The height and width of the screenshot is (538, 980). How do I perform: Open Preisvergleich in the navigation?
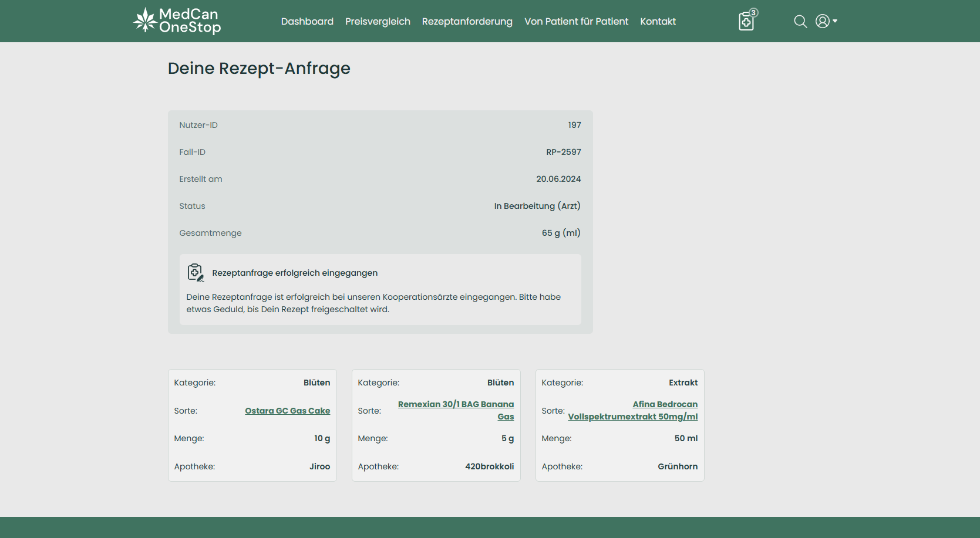(378, 21)
